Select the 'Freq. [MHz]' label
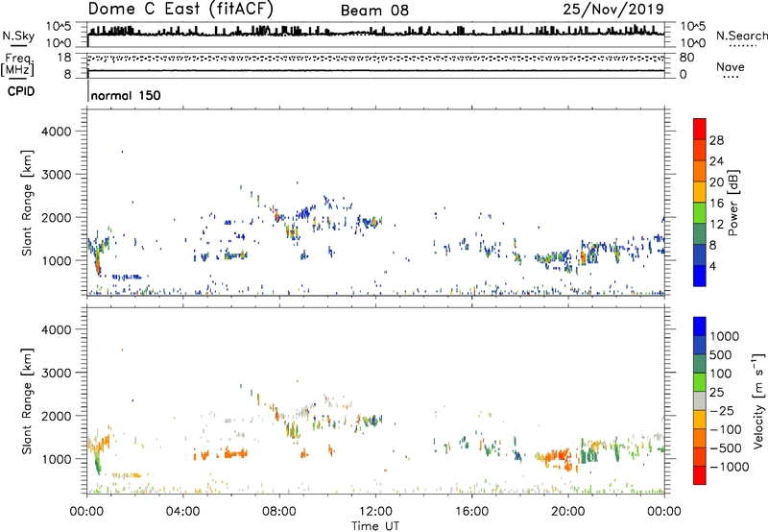The height and width of the screenshot is (532, 768). (17, 65)
